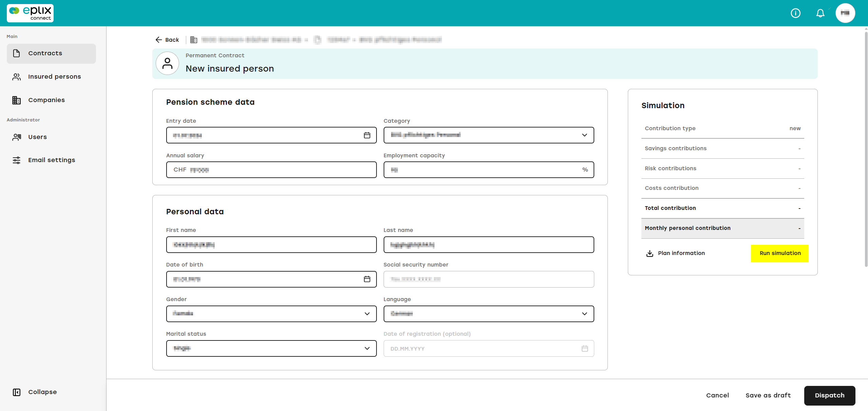868x411 pixels.
Task: Click the Collapse panel icon
Action: pos(17,392)
